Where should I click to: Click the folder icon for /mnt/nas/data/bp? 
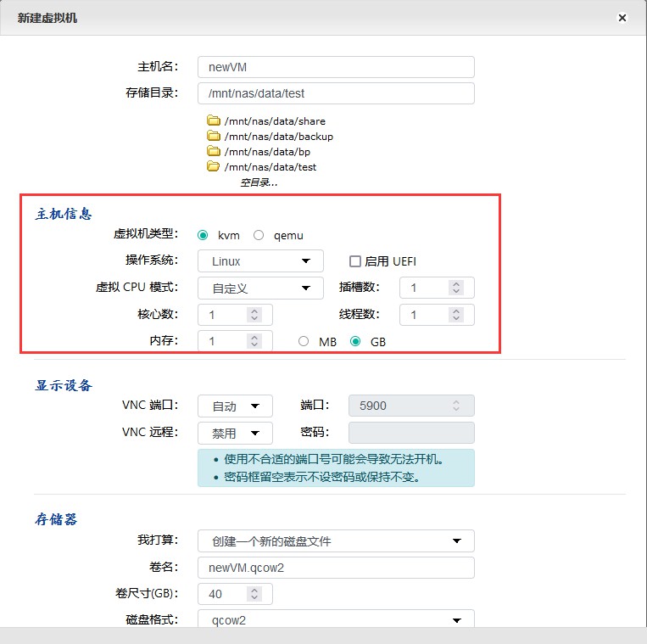(214, 151)
